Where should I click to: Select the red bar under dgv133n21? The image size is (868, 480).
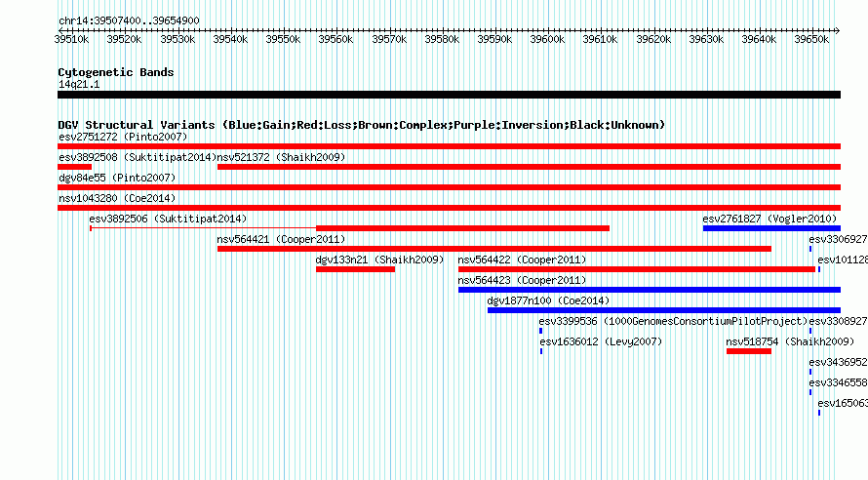tap(355, 269)
